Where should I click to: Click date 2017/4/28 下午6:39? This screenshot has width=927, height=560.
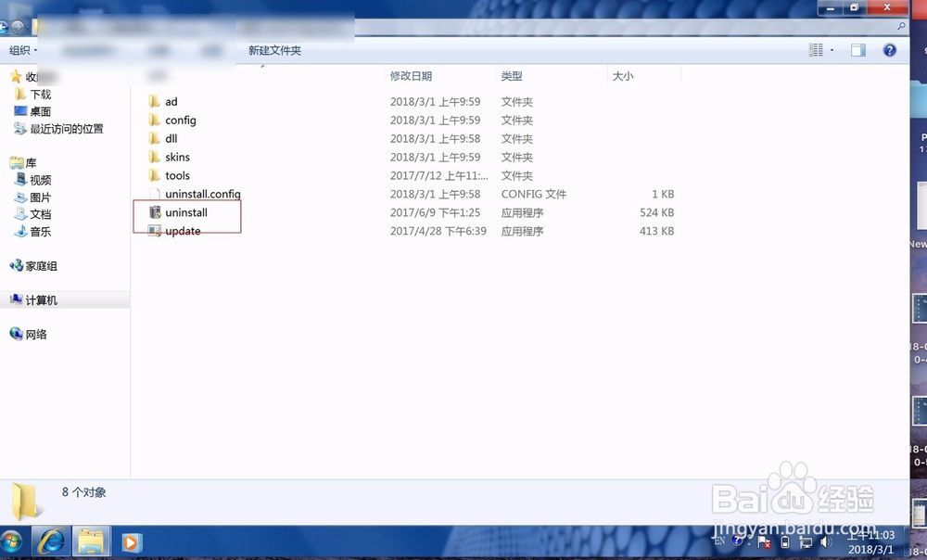click(x=438, y=231)
